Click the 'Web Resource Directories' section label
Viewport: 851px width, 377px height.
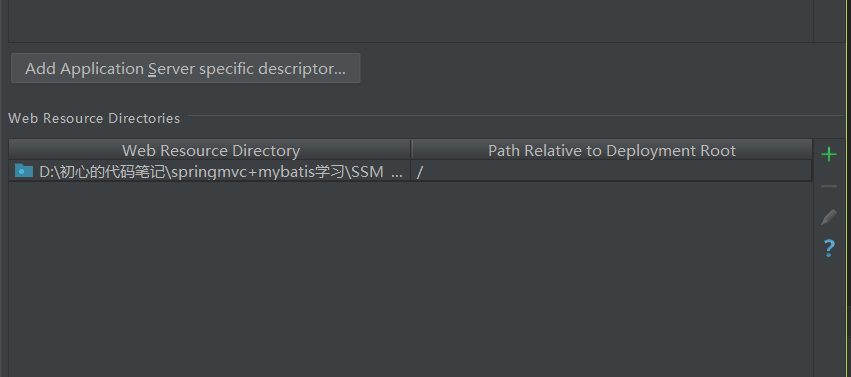pos(94,118)
